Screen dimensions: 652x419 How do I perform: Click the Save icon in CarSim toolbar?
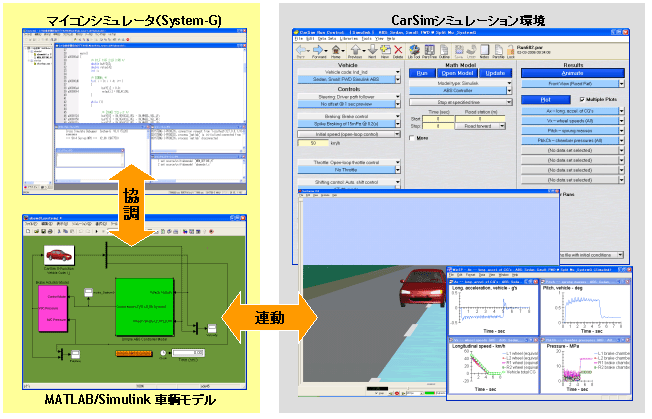(x=459, y=50)
